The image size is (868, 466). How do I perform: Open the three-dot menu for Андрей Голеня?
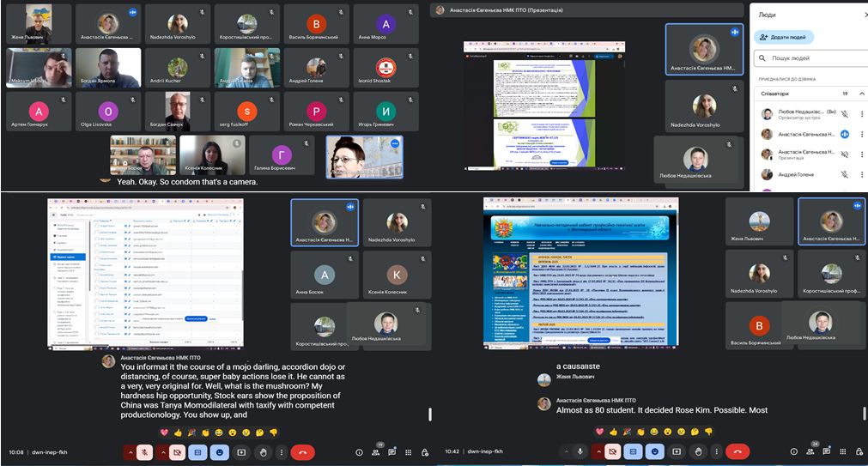tap(861, 174)
